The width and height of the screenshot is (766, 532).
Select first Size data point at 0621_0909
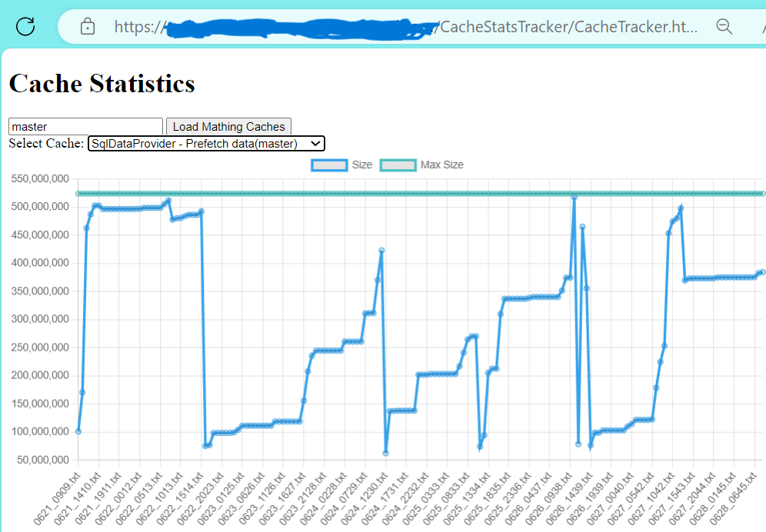click(x=78, y=431)
